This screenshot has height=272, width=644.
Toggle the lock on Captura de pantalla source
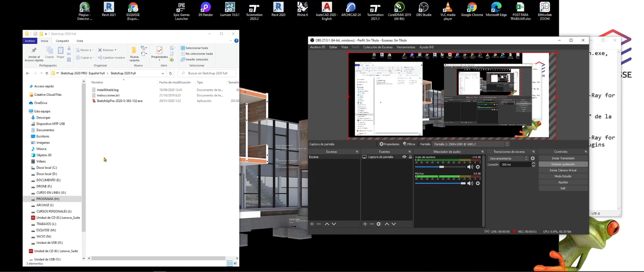coord(410,157)
